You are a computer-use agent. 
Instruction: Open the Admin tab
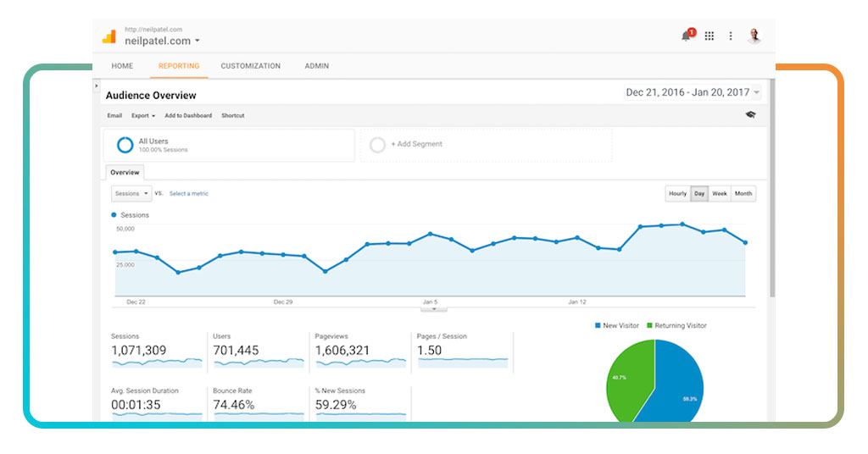tap(316, 66)
